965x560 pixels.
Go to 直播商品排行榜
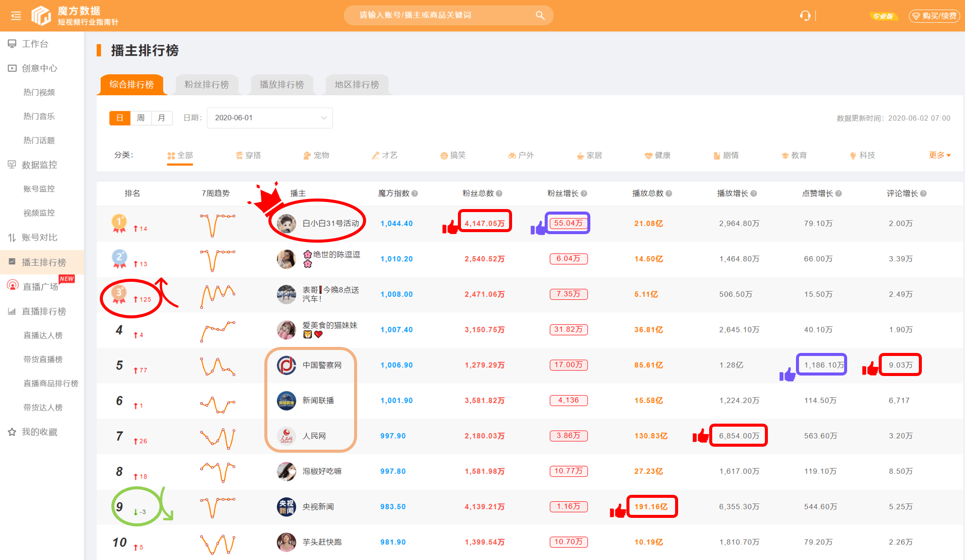point(51,384)
